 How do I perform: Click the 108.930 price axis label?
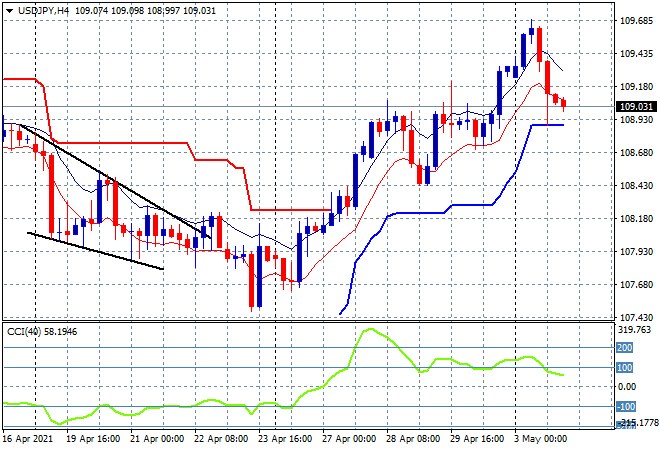click(x=636, y=120)
